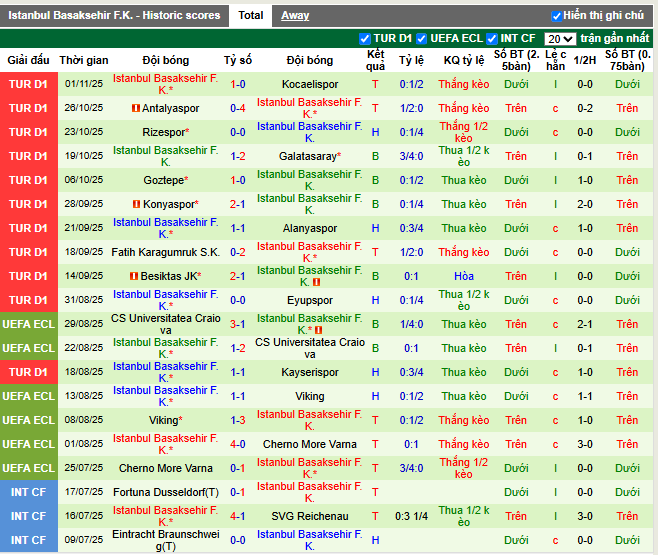Switch to the Total tab
This screenshot has height=555, width=658.
click(x=251, y=16)
